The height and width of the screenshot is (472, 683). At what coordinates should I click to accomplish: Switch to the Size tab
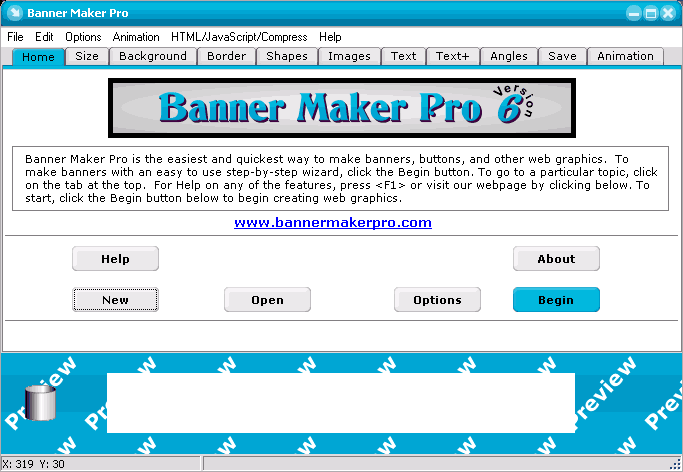point(87,57)
